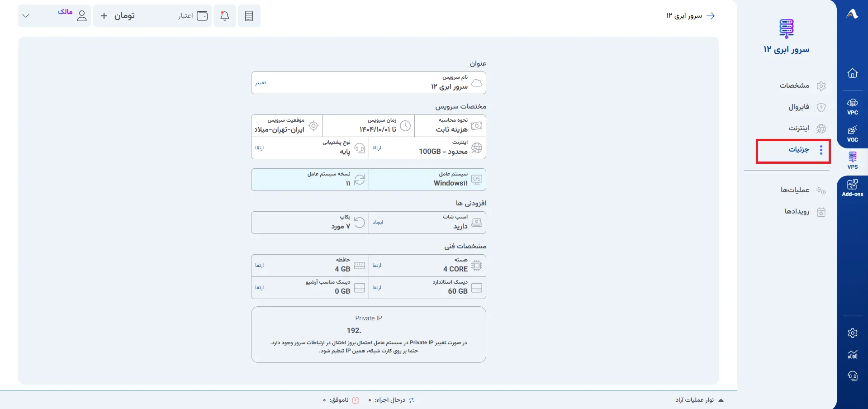Open settings gear in blue sidebar
Screen dimensions: 868x409
click(853, 333)
